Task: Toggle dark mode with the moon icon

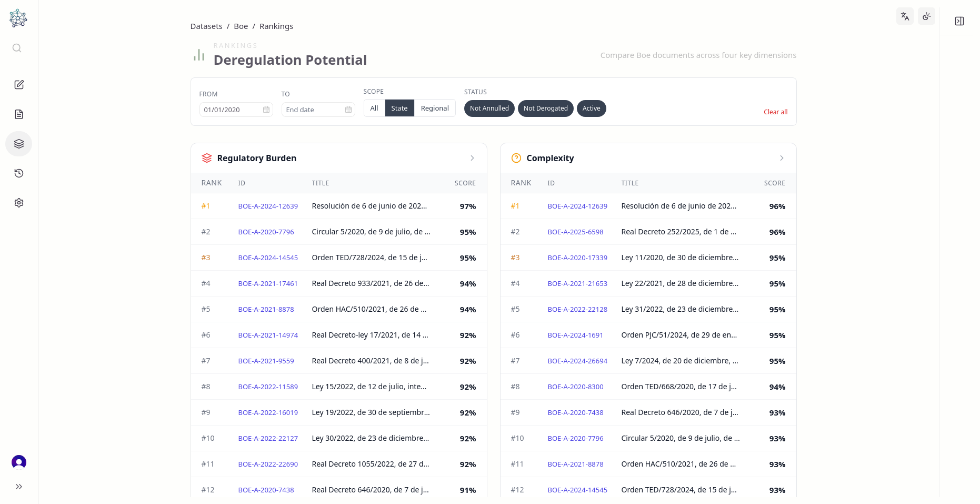Action: (926, 16)
